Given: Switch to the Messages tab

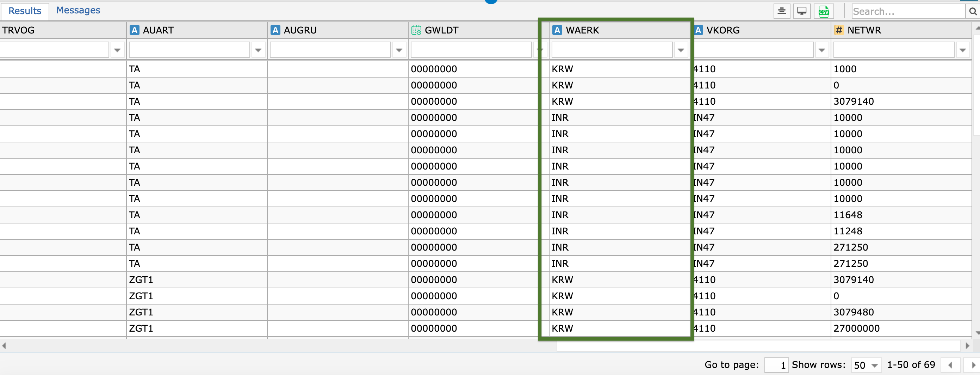Looking at the screenshot, I should click(78, 10).
